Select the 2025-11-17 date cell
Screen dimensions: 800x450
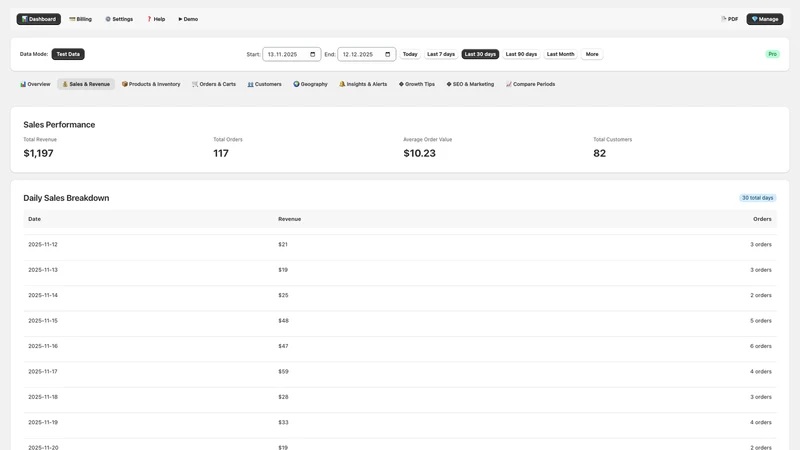tap(43, 371)
